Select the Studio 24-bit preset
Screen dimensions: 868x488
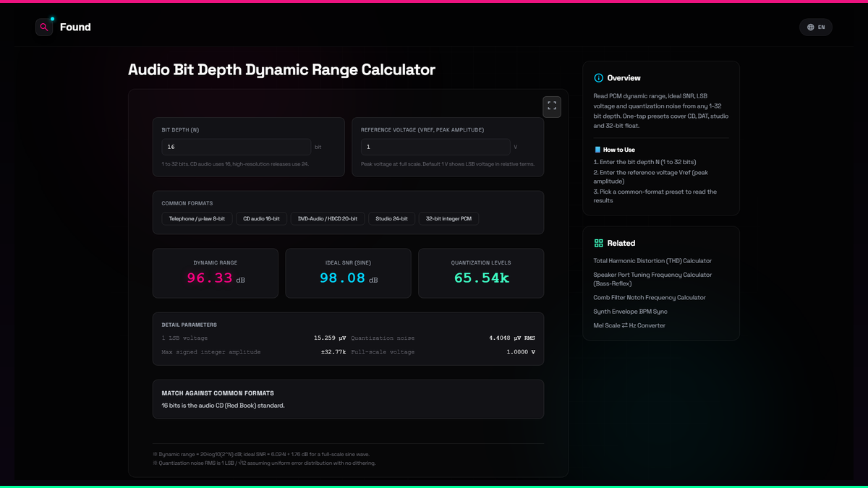391,218
